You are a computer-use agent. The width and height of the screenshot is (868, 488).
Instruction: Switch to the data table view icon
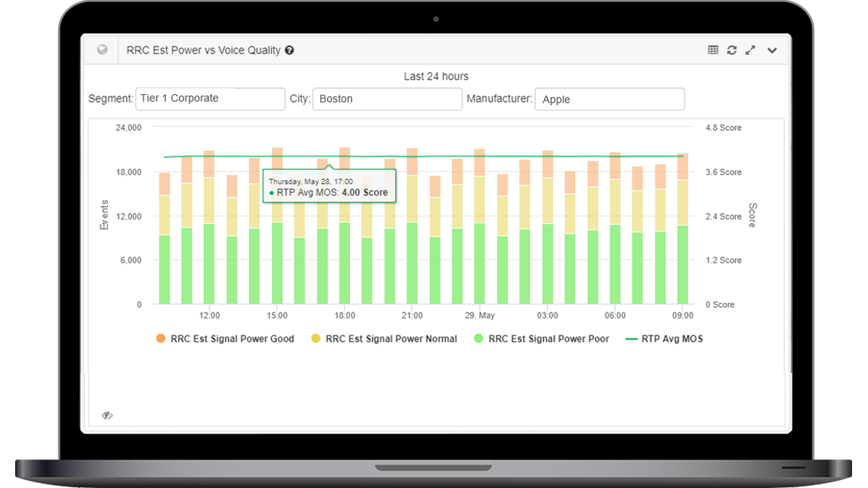[x=713, y=50]
